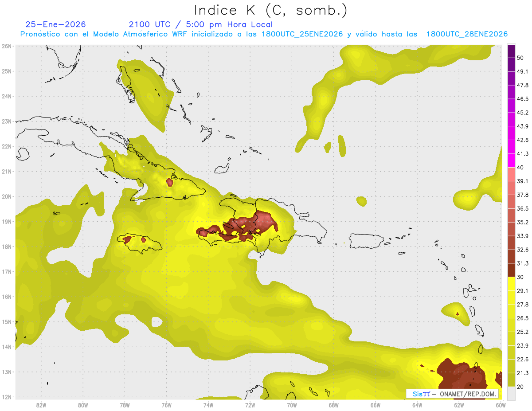Image resolution: width=532 pixels, height=411 pixels.
Task: Pick the 18N latitude axis label
Action: 7,247
